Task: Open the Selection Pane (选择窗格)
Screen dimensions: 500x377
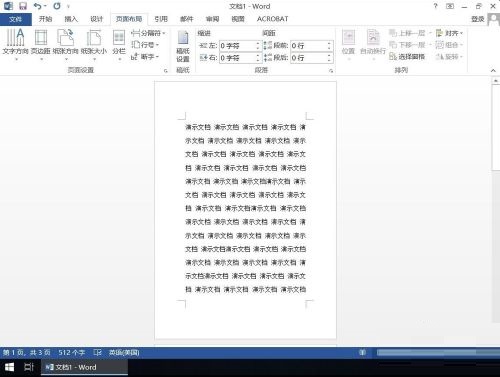Action: coord(407,57)
